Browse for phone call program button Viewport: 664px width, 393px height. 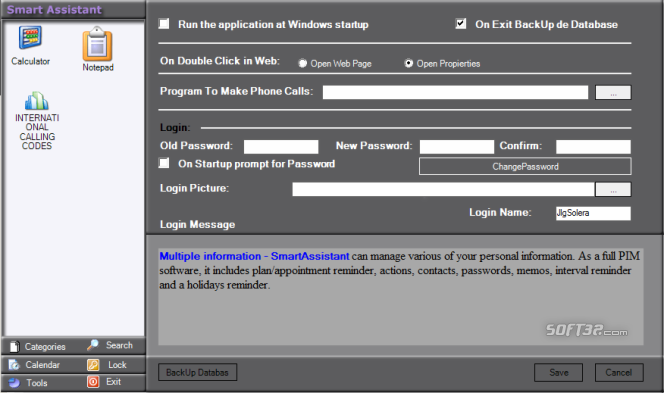(613, 92)
